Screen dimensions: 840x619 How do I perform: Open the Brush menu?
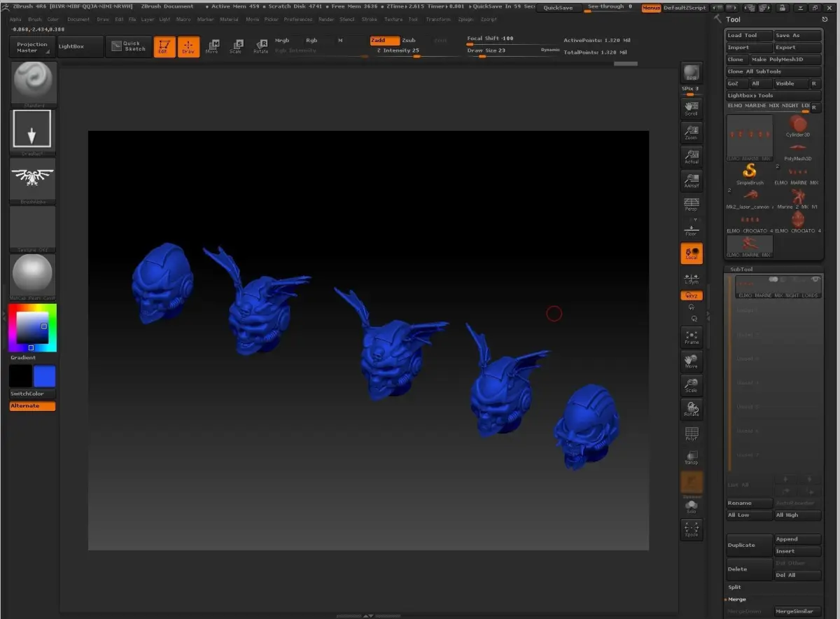point(34,20)
